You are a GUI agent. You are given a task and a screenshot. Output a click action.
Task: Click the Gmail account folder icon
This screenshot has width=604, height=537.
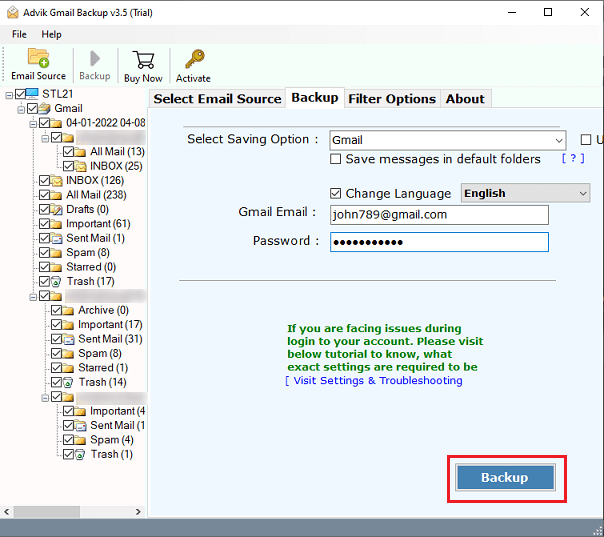coord(44,108)
